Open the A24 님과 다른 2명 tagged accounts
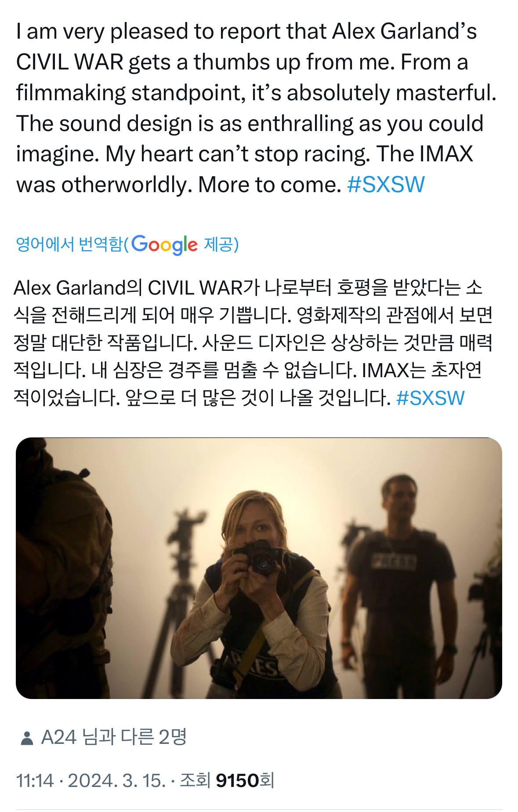This screenshot has height=812, width=518. [114, 737]
